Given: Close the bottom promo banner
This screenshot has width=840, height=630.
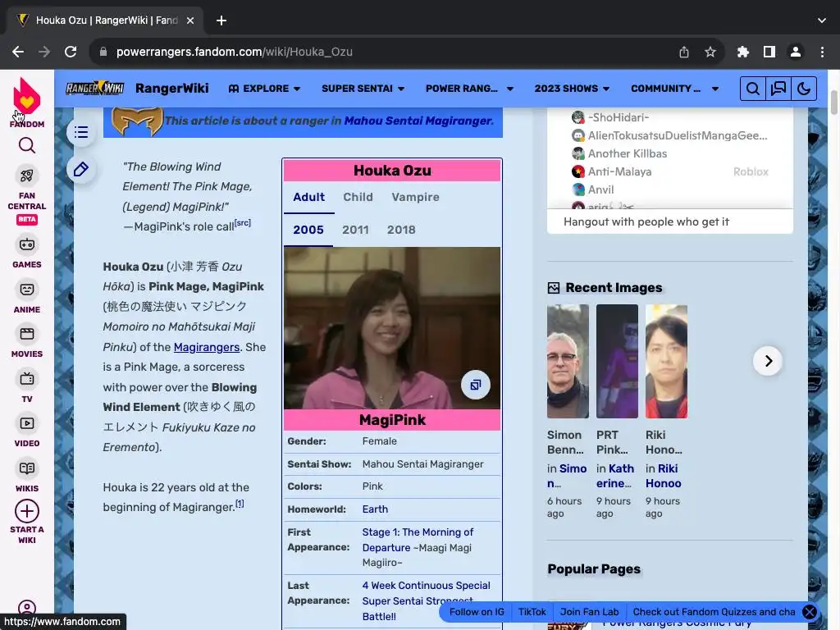Looking at the screenshot, I should (810, 612).
